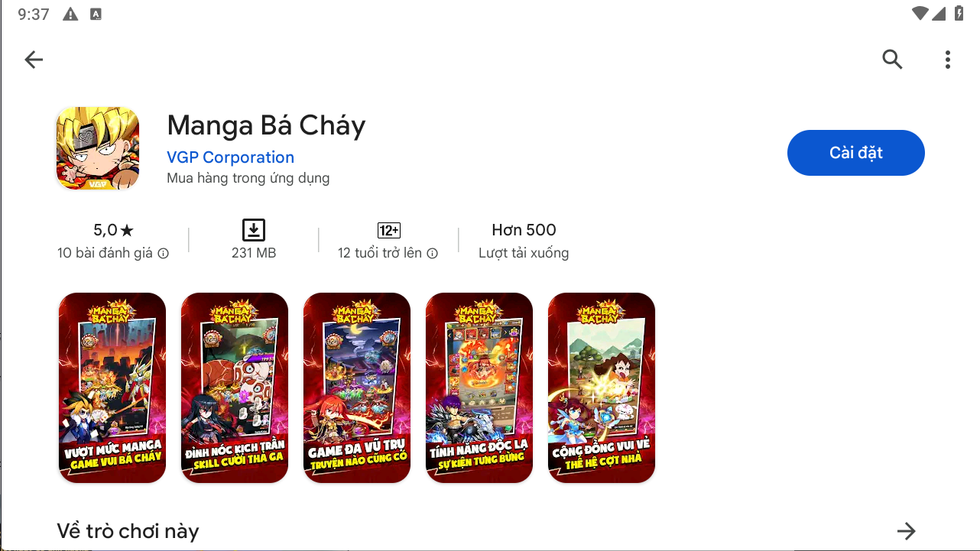Open the Vượt Mức Manga screenshot

coord(112,387)
